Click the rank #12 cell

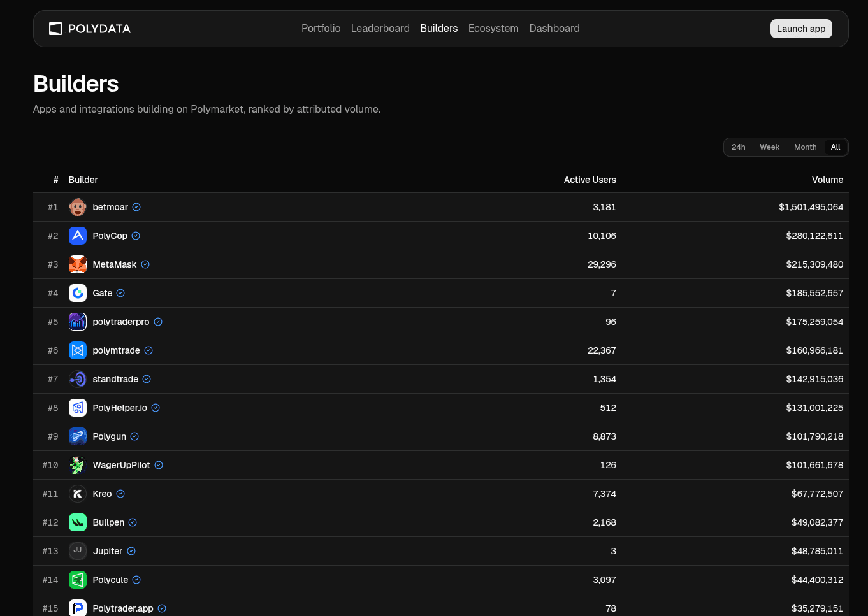(50, 522)
